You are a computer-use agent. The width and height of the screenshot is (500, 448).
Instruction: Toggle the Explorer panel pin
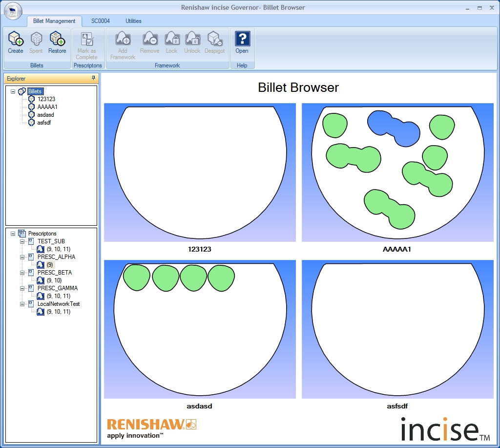tap(93, 78)
